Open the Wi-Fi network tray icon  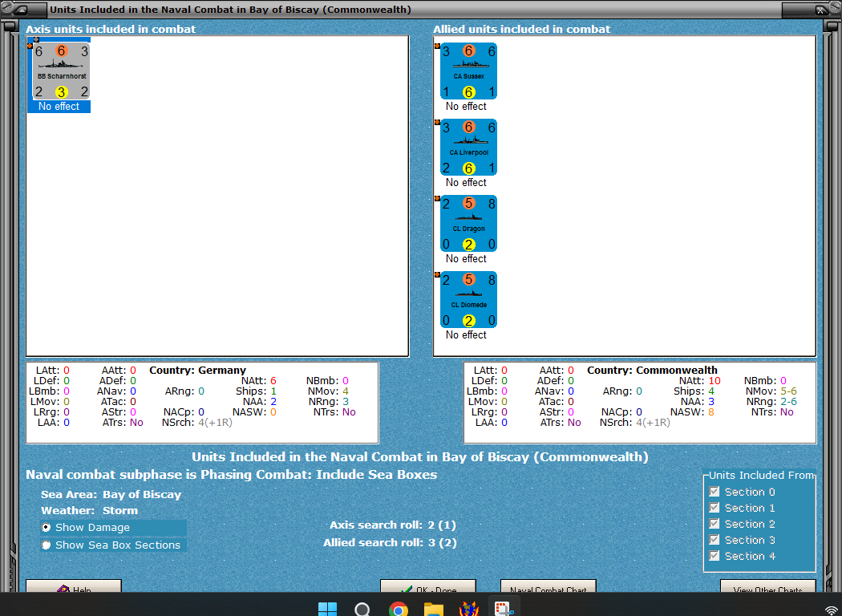click(832, 611)
